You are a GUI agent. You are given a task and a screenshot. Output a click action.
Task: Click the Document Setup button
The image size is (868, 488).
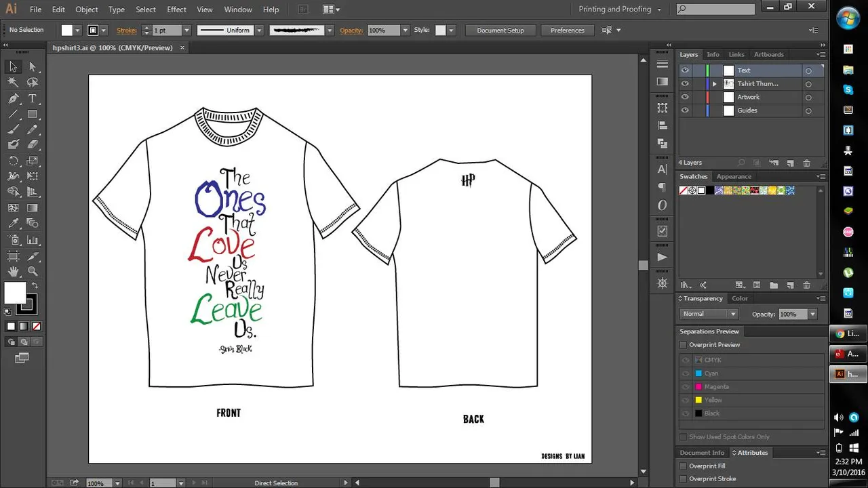click(x=500, y=30)
